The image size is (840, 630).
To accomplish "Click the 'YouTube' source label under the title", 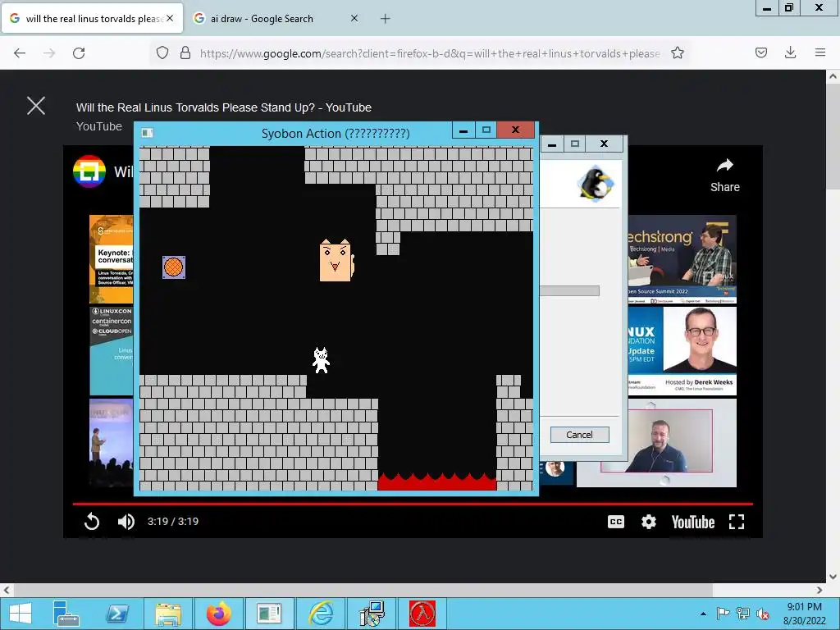I will [99, 126].
